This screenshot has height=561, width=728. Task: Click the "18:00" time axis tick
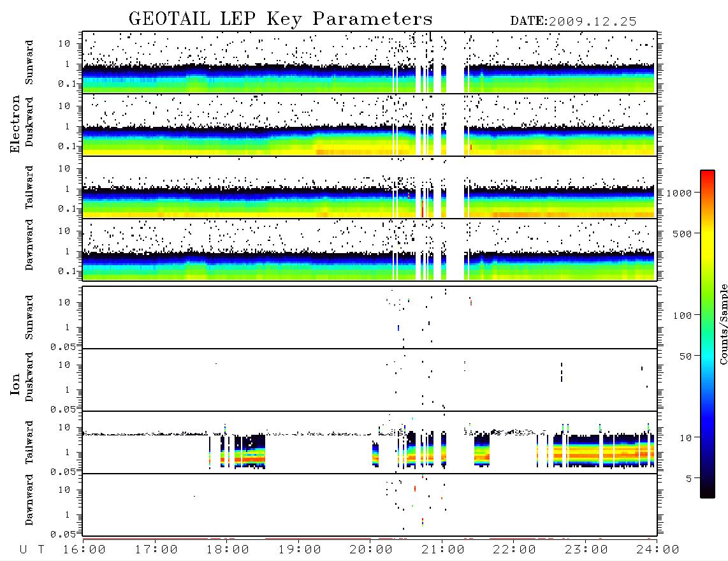coord(228,550)
